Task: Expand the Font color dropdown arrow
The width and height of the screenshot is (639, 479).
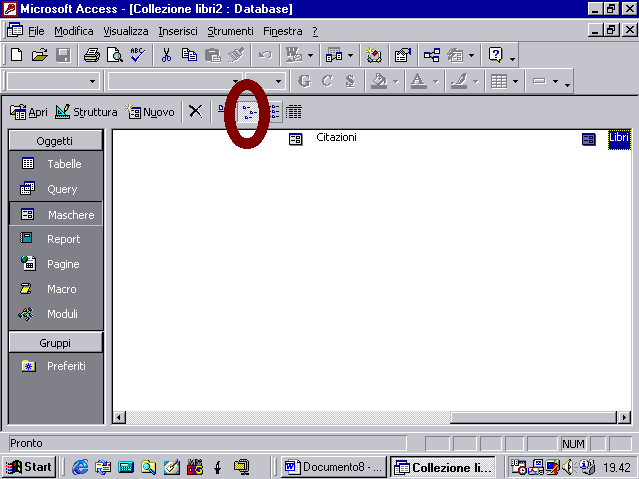Action: [435, 82]
